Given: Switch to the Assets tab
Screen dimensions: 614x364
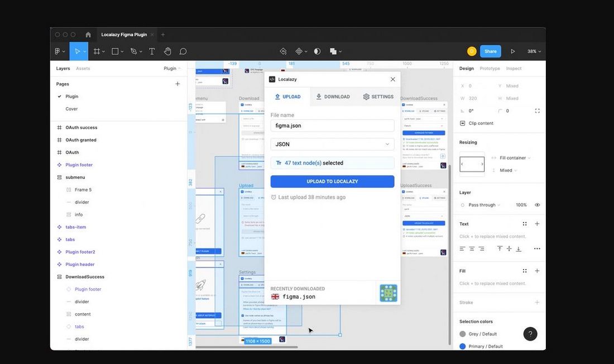Looking at the screenshot, I should point(83,68).
